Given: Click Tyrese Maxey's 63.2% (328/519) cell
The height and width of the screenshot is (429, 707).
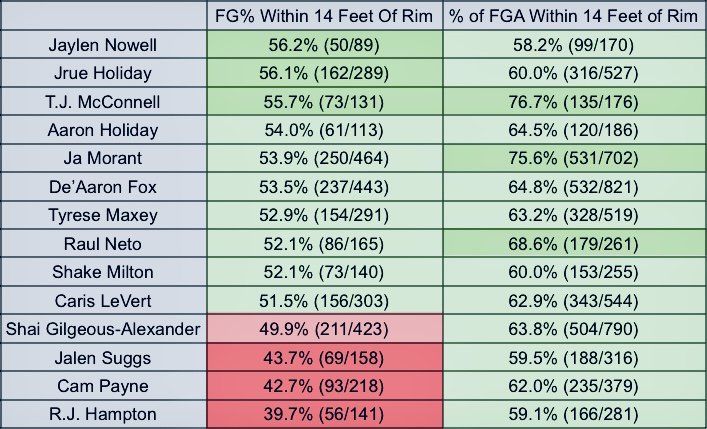Looking at the screenshot, I should 574,215.
